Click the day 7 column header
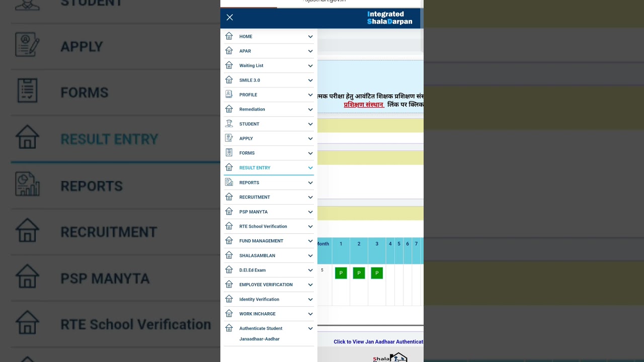 416,250
